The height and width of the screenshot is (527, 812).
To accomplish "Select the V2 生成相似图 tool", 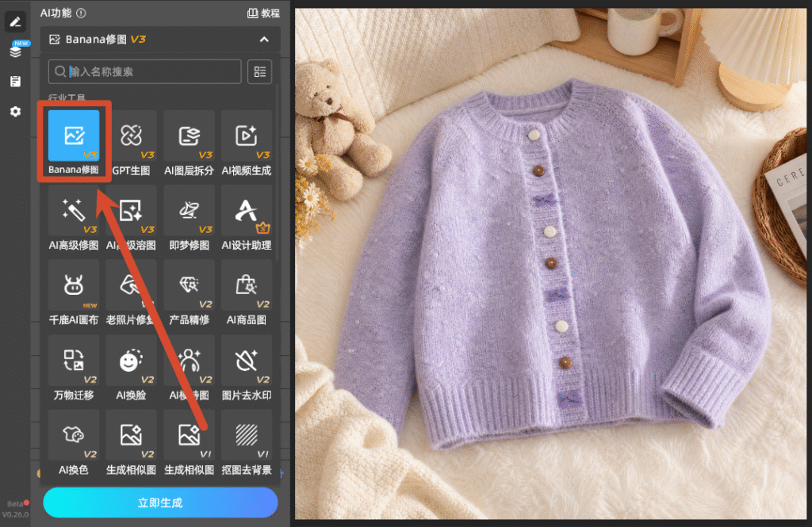I will point(131,435).
